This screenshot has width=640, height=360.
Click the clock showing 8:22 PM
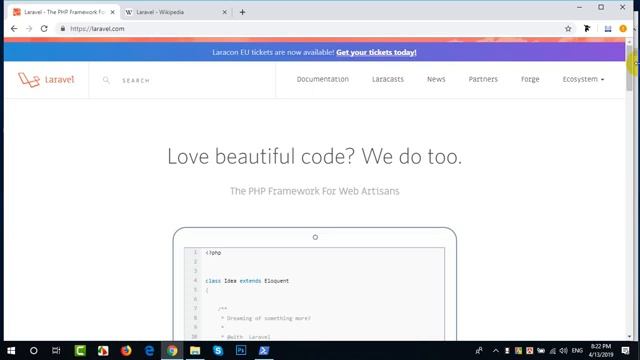click(601, 351)
